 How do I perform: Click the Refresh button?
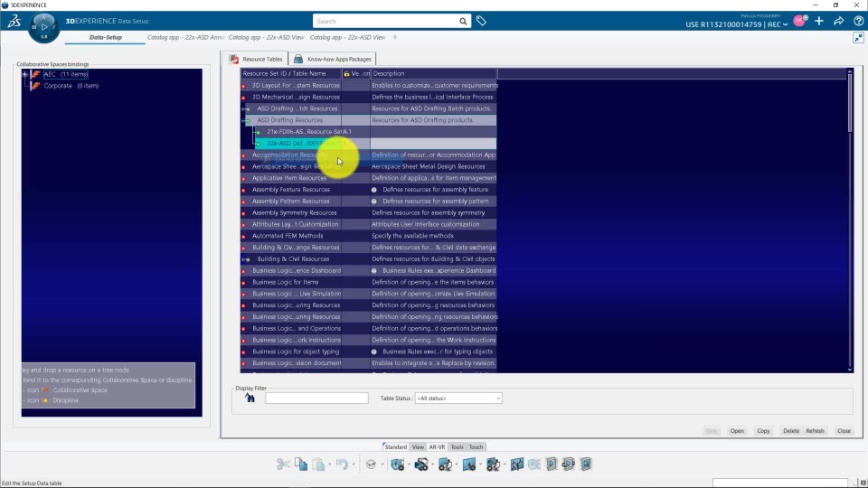[815, 430]
